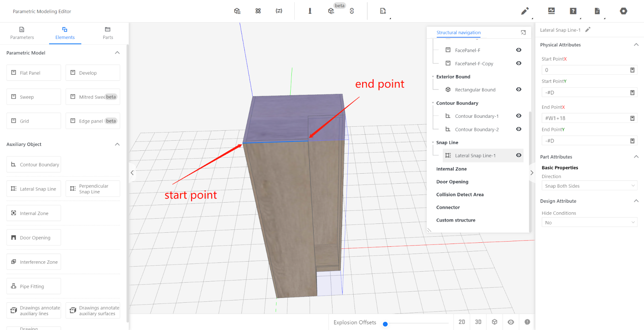644x330 pixels.
Task: Click the Explosion Offsets slider handle
Action: [x=385, y=324]
